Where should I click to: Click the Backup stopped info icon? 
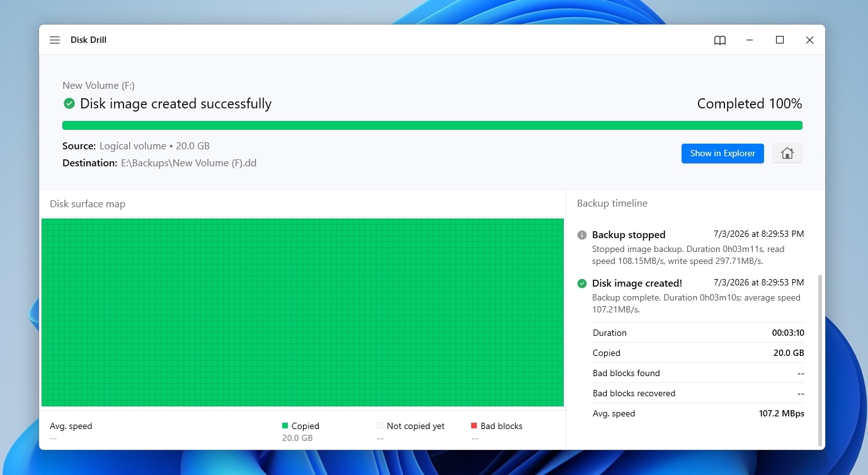tap(582, 235)
